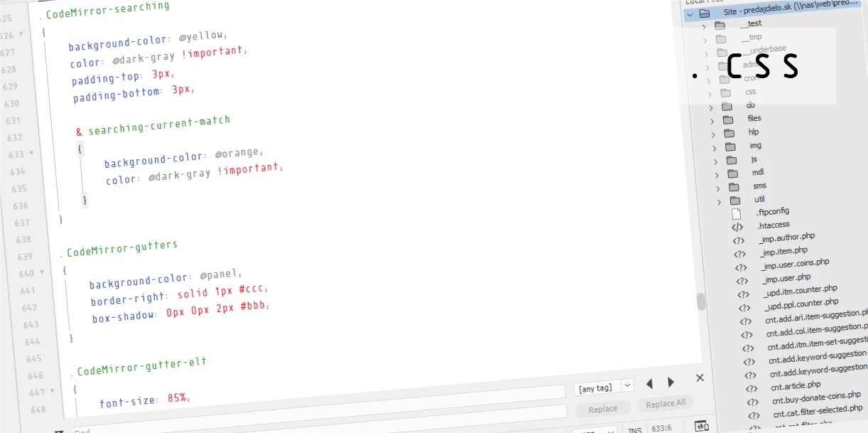868x433 pixels.
Task: Click the _upd.itm.counter.php file icon
Action: tap(743, 294)
